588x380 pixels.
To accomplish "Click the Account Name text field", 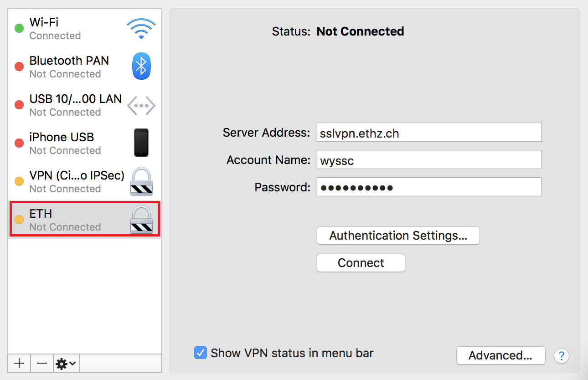I will (429, 159).
